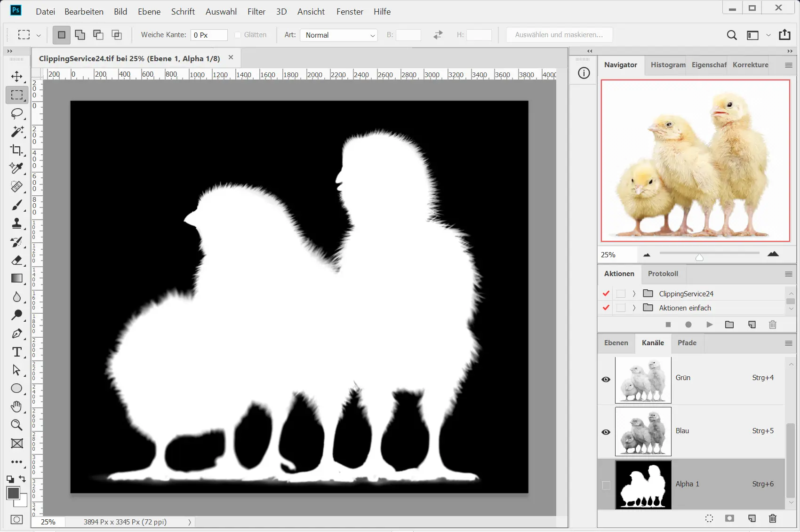Screen dimensions: 800x532
Task: Click Auswählen und maskieren button
Action: tap(559, 35)
